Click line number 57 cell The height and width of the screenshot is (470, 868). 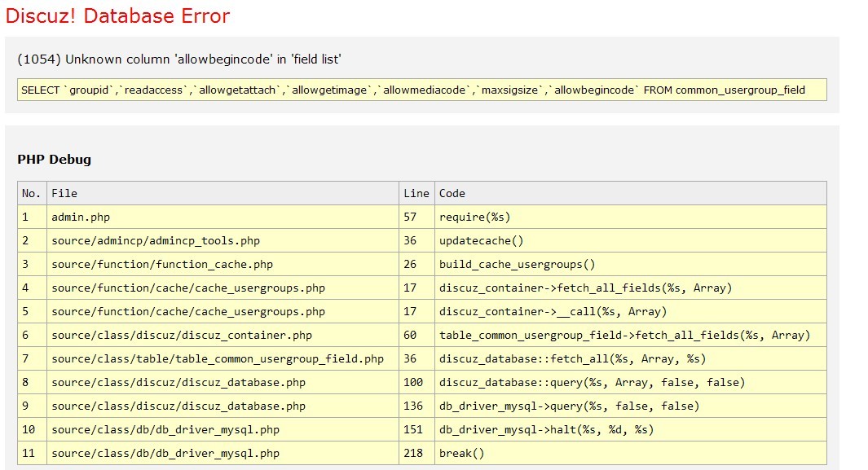(x=416, y=217)
